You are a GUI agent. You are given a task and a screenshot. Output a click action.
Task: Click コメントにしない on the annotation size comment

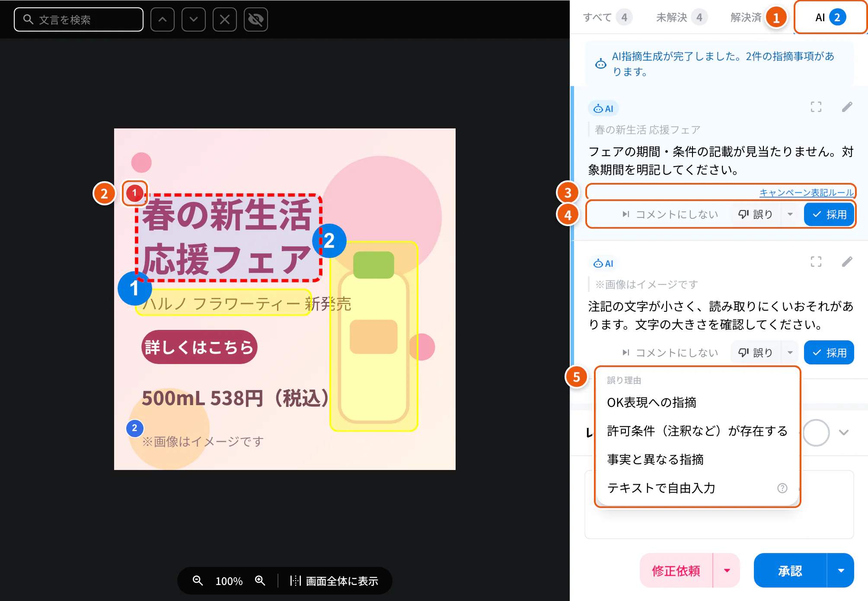pyautogui.click(x=670, y=353)
